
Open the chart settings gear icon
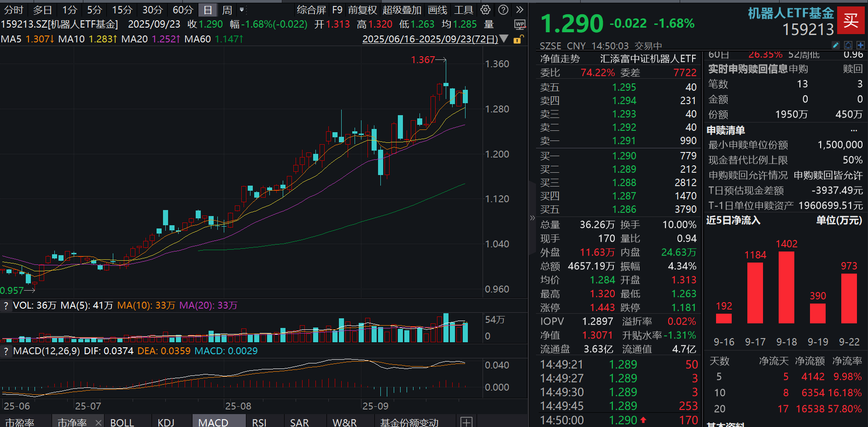click(485, 10)
